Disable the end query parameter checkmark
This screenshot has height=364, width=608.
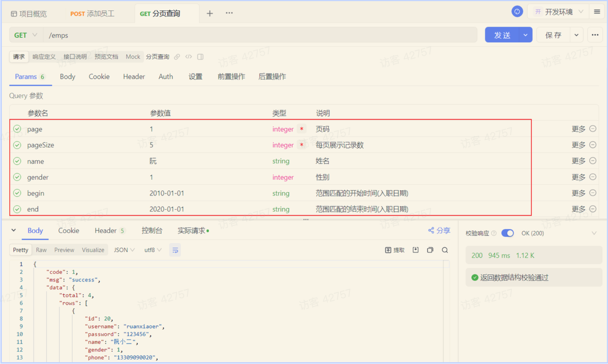point(17,209)
